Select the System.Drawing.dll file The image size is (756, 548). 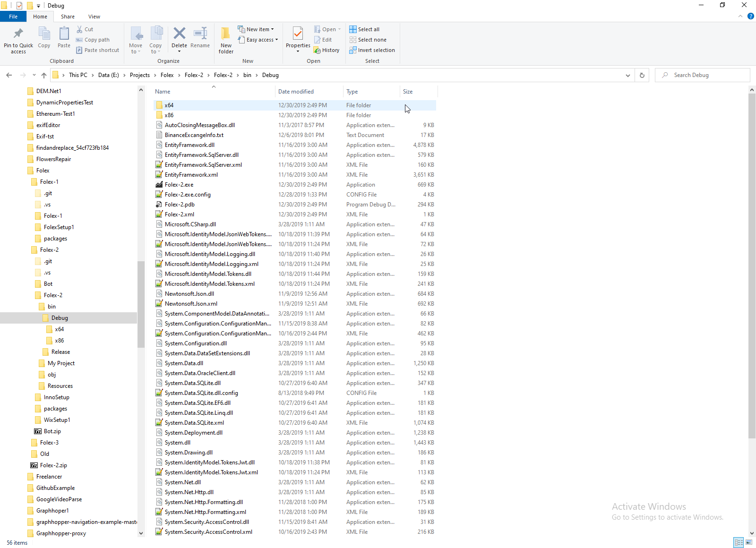295,453
